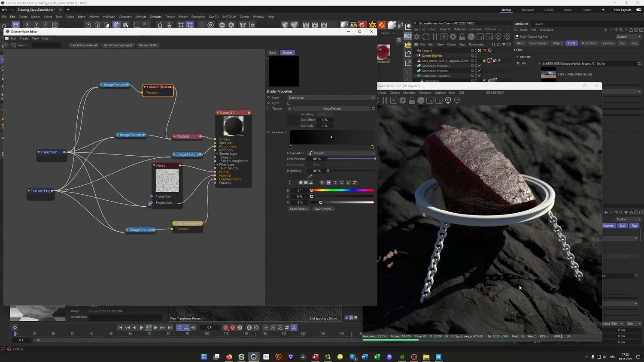Expand the Texture row arrow
The image size is (644, 362).
click(268, 109)
